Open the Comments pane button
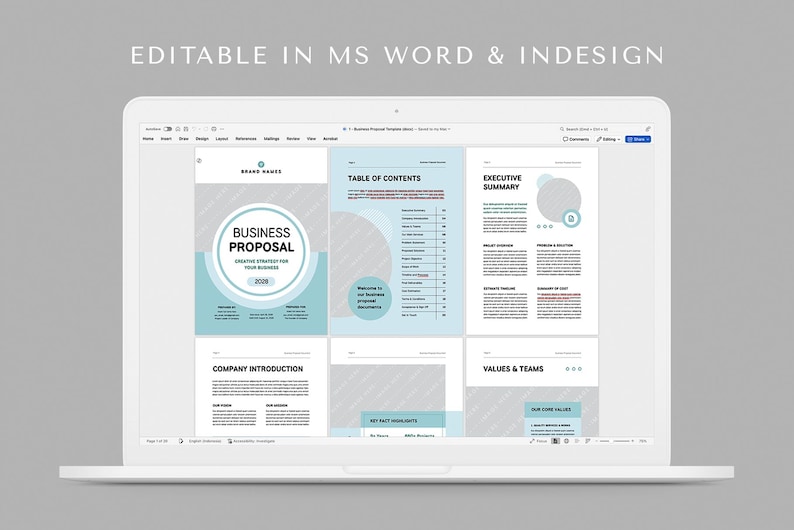 [x=576, y=139]
